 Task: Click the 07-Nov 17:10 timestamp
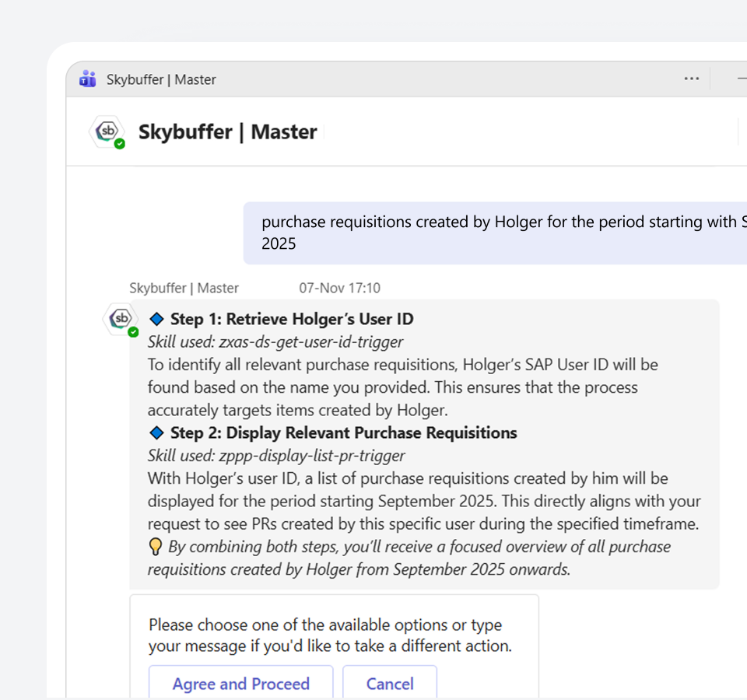tap(339, 288)
